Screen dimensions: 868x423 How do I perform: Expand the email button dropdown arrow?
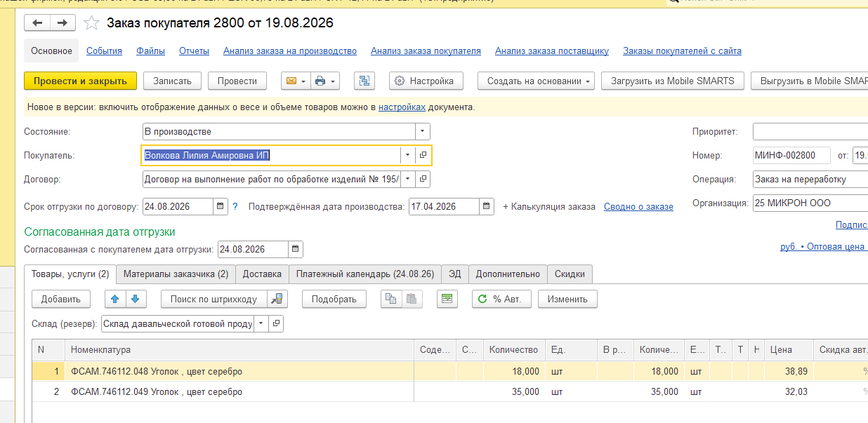(303, 81)
